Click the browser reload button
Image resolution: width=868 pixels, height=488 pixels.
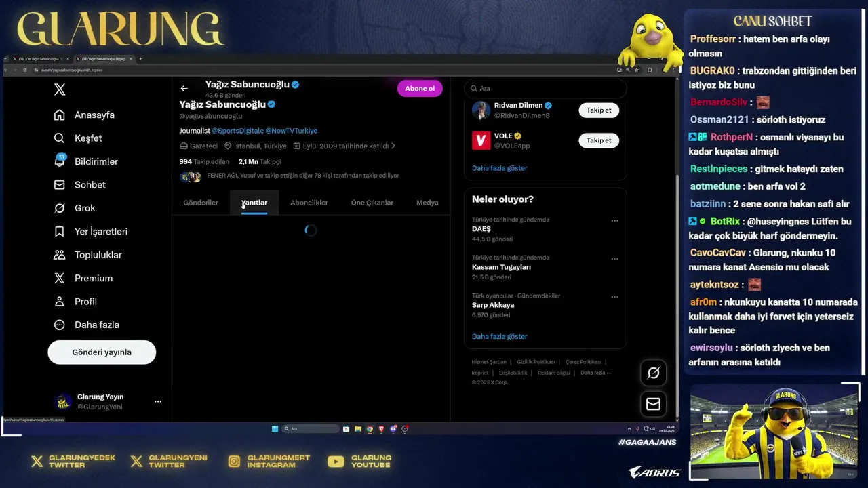click(25, 70)
